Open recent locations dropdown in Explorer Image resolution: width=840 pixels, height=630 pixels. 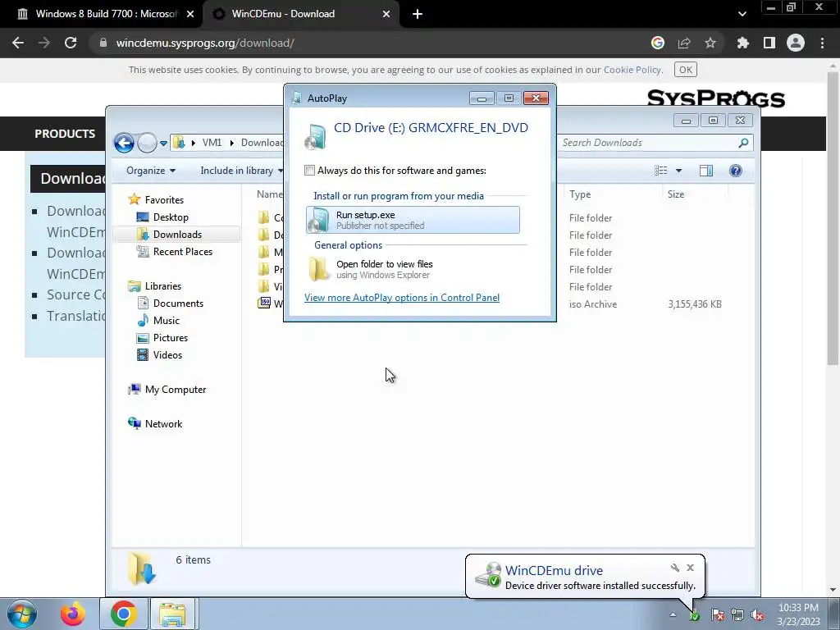163,143
